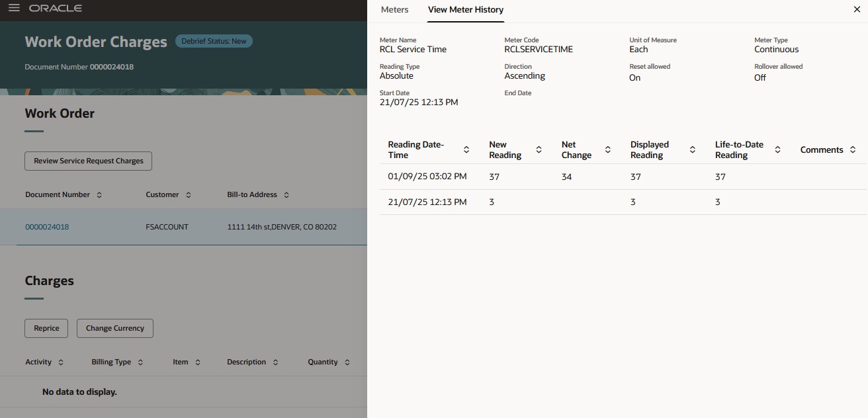This screenshot has width=868, height=418.
Task: Switch to the Meters tab
Action: coord(394,9)
